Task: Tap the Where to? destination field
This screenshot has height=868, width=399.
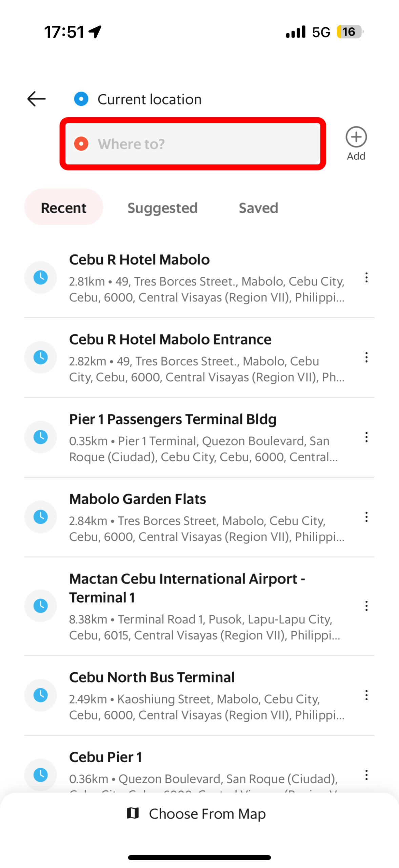Action: point(193,144)
